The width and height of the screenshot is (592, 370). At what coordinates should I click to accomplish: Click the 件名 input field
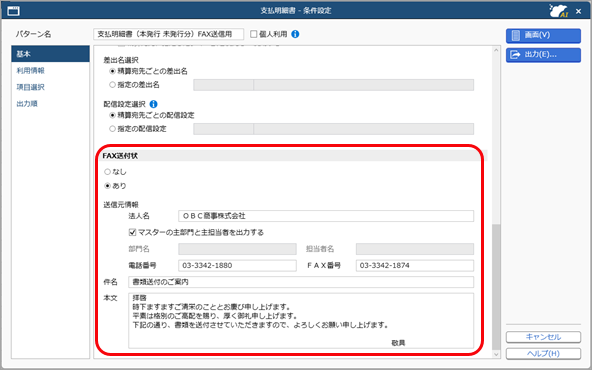point(301,282)
